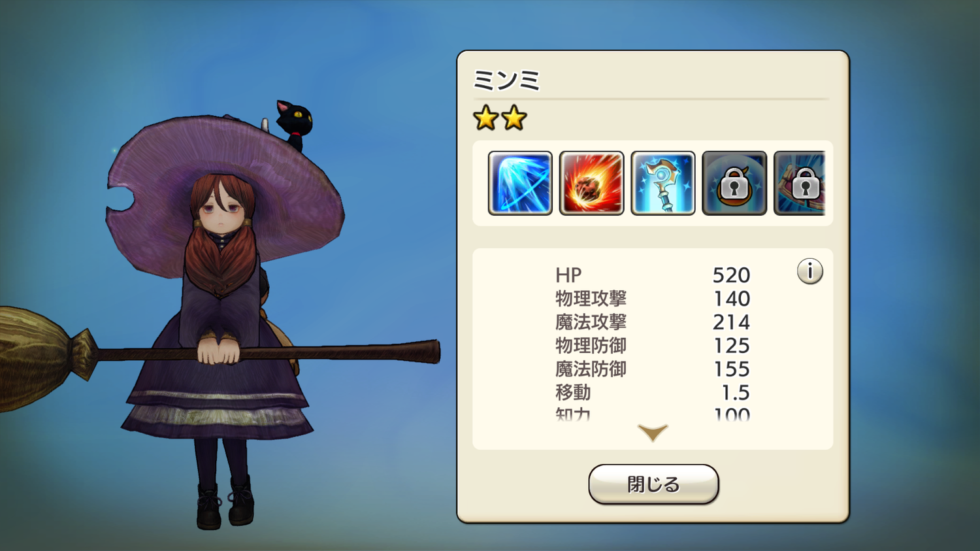Viewport: 980px width, 551px height.
Task: Select the glowing staff skill icon
Action: point(663,183)
